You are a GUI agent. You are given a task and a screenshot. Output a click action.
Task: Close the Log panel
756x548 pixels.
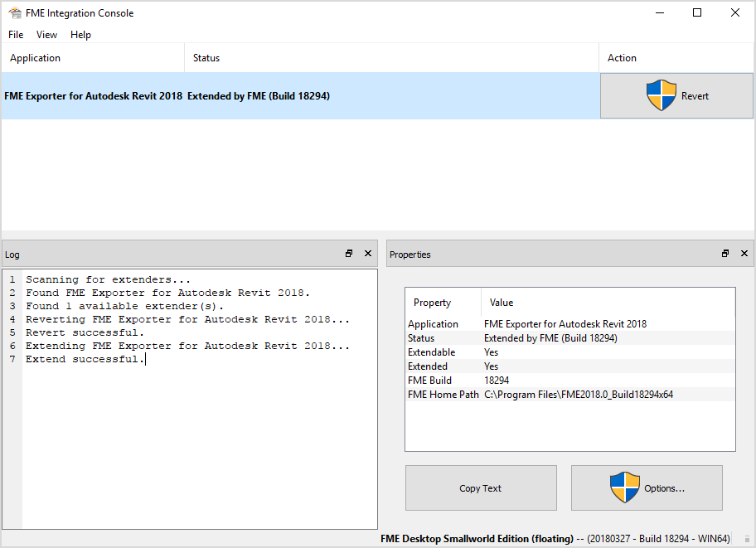point(368,253)
